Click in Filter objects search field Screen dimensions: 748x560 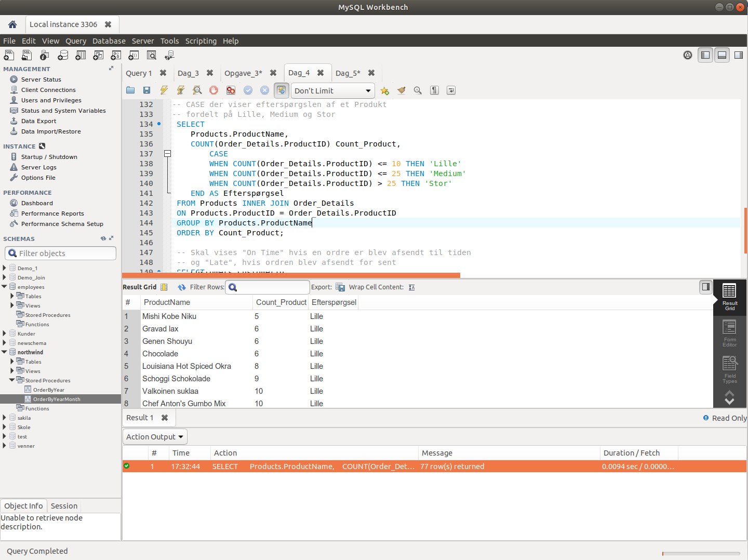60,254
